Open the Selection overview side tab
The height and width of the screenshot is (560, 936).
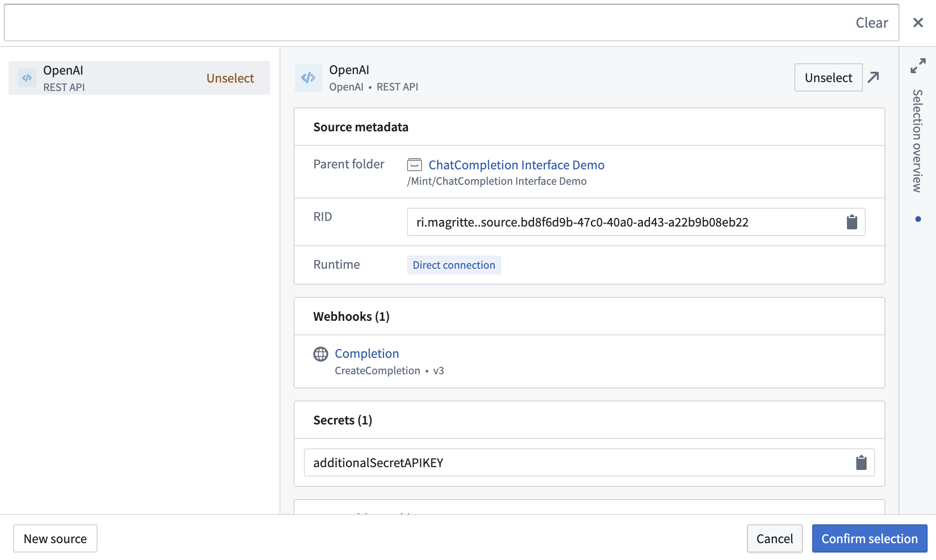point(917,141)
